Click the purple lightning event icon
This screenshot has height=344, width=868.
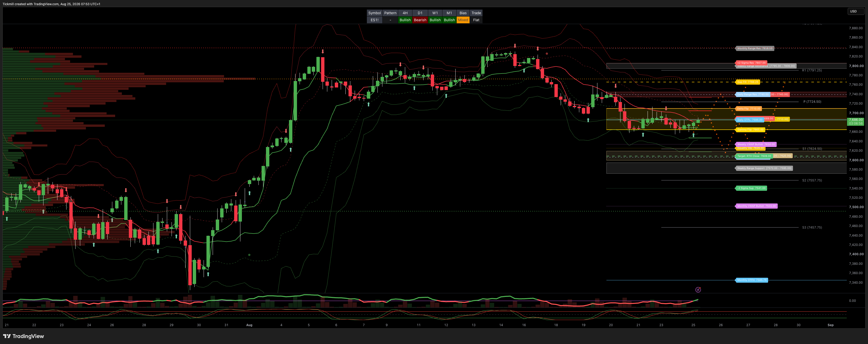coord(698,290)
